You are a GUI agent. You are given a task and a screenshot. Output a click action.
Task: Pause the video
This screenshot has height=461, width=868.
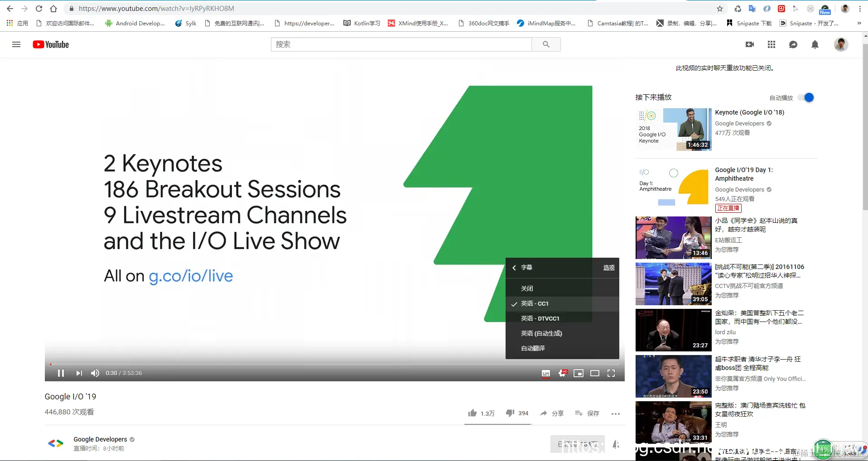pos(61,373)
